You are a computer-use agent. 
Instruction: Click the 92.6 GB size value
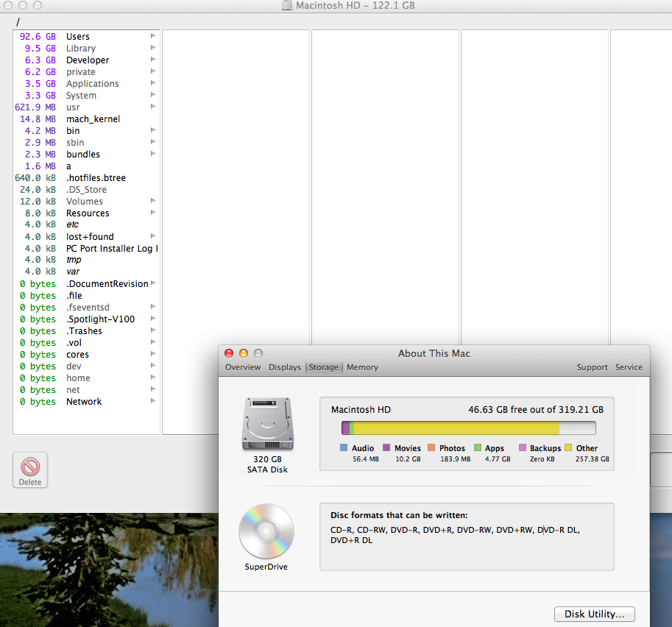[38, 37]
